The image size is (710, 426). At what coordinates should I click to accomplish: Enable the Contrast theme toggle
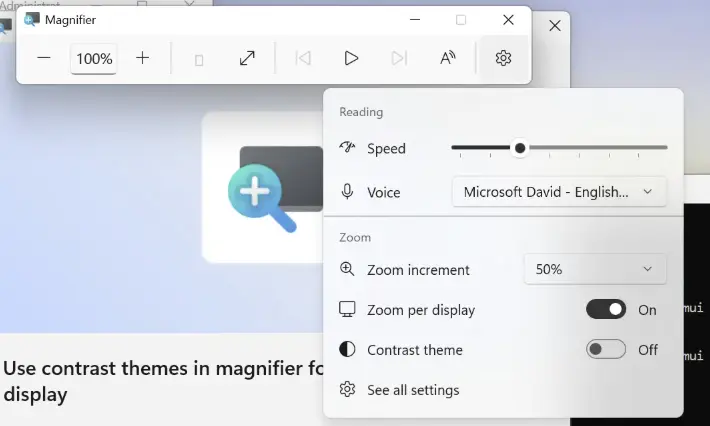pos(606,349)
